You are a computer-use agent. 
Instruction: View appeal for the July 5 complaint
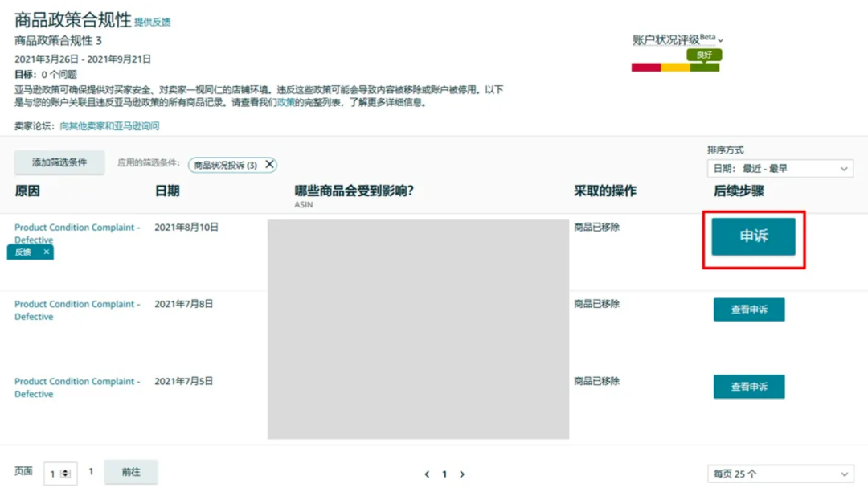coord(749,387)
